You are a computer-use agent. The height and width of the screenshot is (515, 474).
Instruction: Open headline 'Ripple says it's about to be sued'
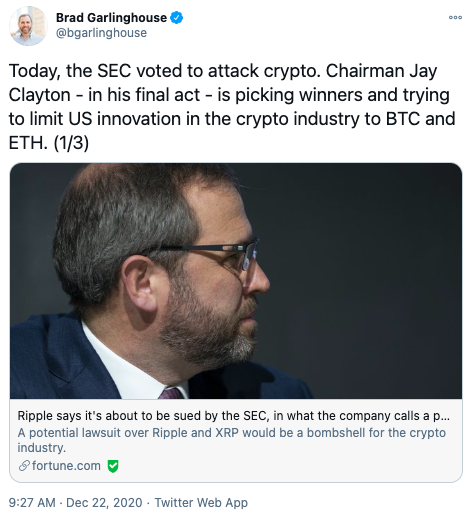coord(233,416)
